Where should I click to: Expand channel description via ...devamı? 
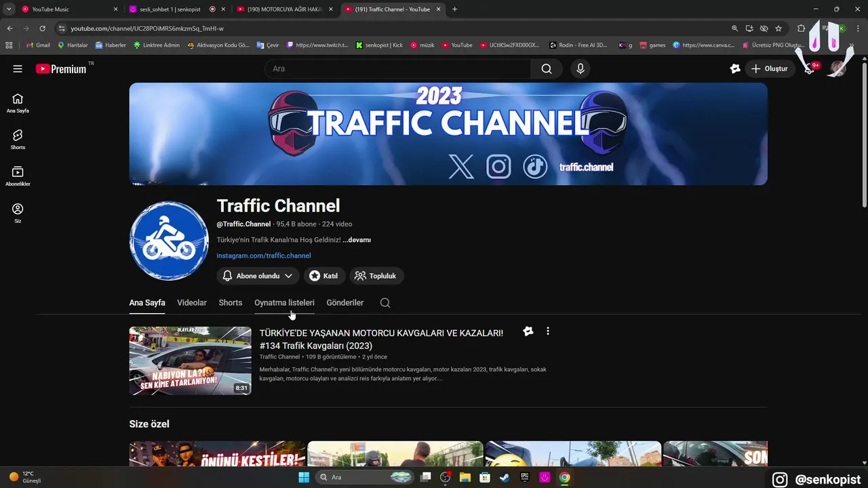tap(357, 240)
